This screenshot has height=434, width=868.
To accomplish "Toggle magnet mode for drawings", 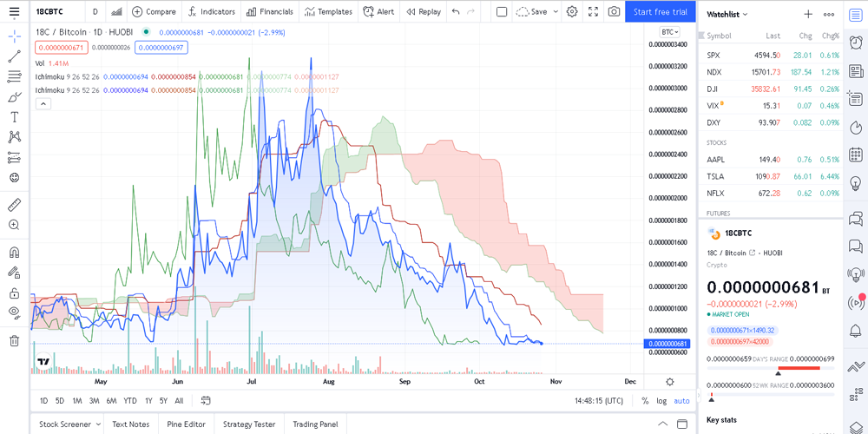I will point(15,253).
